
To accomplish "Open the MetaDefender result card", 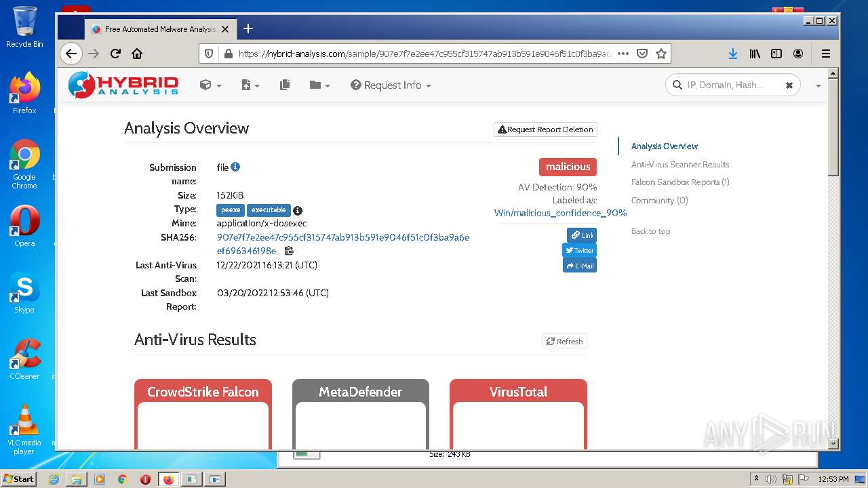I will coord(360,413).
